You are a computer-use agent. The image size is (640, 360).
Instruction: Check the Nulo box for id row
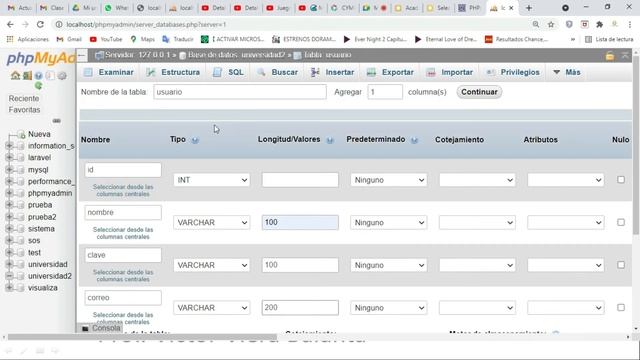(621, 180)
